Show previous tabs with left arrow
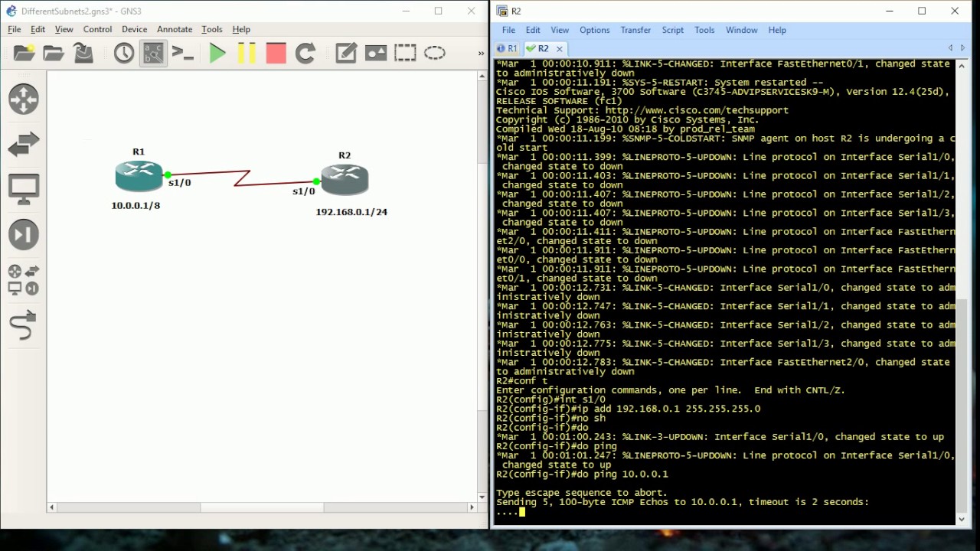Viewport: 980px width, 551px height. 950,48
